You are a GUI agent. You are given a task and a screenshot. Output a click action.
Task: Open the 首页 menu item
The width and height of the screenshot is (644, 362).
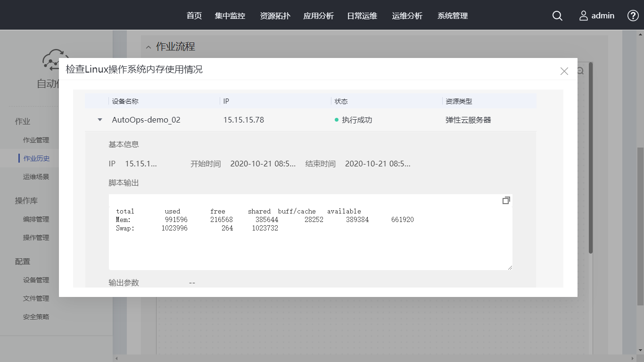[194, 16]
